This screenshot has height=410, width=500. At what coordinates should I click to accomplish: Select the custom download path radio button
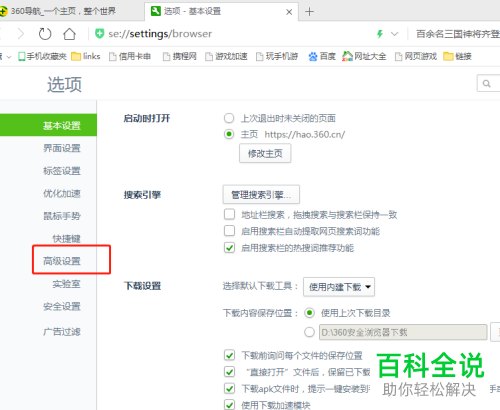click(309, 332)
